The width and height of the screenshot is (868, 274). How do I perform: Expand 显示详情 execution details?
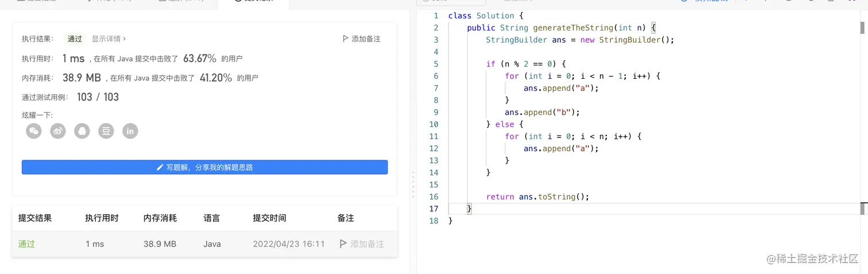click(x=108, y=39)
